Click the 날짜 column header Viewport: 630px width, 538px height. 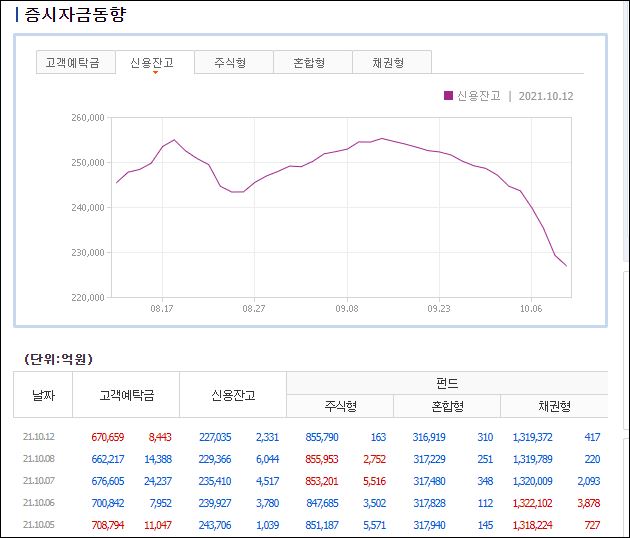click(43, 395)
